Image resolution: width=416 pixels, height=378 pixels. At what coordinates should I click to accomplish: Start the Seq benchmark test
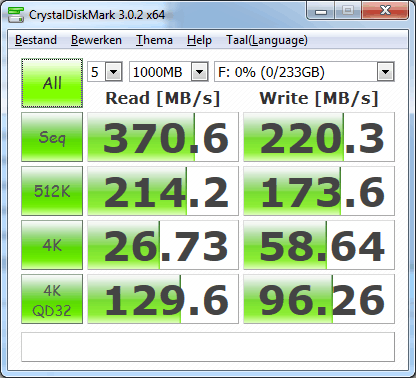tap(52, 137)
